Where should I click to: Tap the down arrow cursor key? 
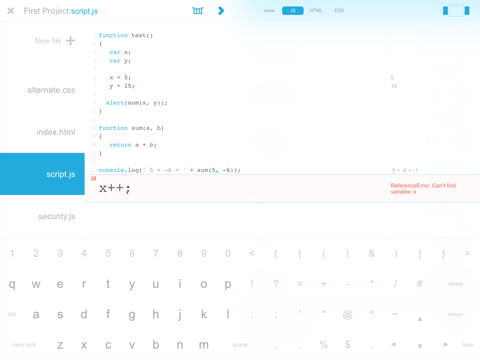(x=420, y=346)
